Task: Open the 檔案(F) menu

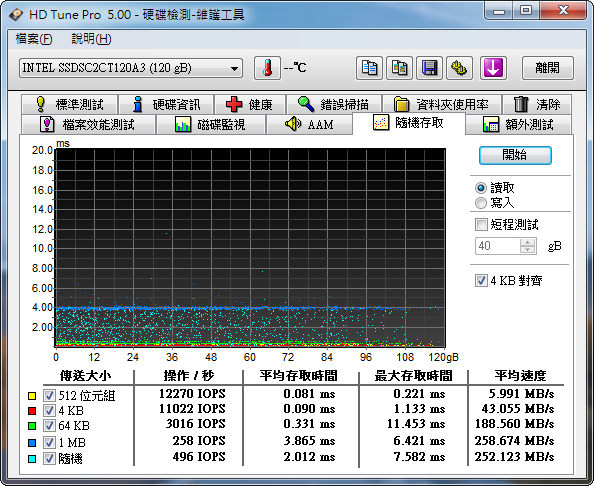Action: pos(34,39)
